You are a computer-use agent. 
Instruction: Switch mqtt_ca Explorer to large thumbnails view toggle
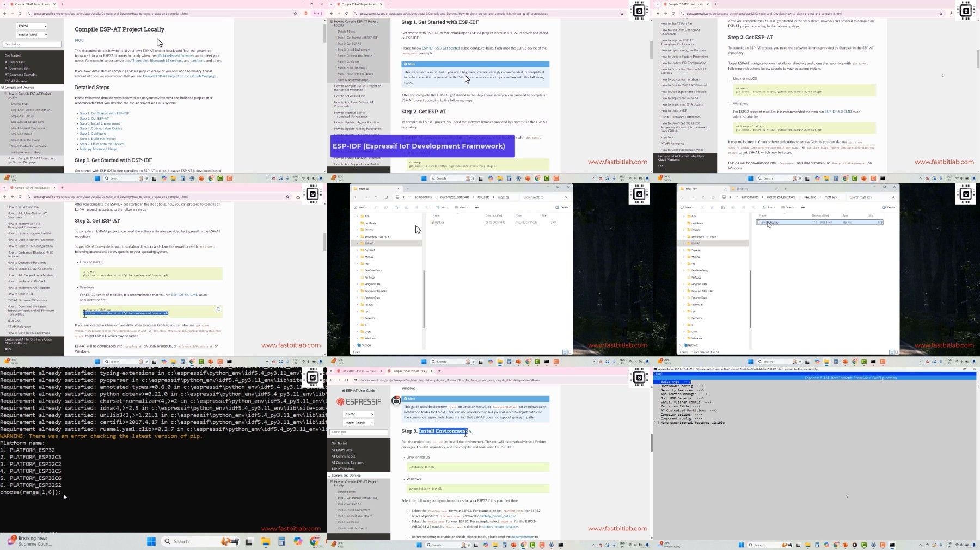click(569, 352)
